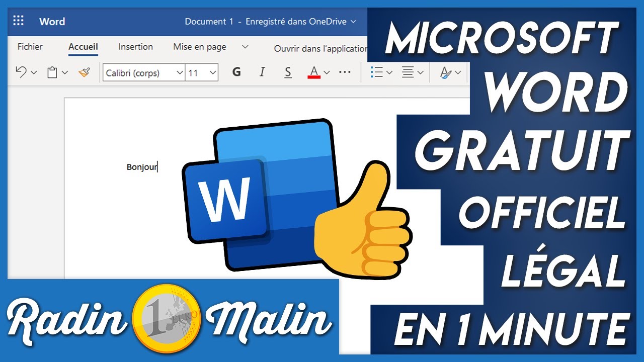Viewport: 644px width, 362px height.
Task: Click the Styles icon
Action: [446, 72]
